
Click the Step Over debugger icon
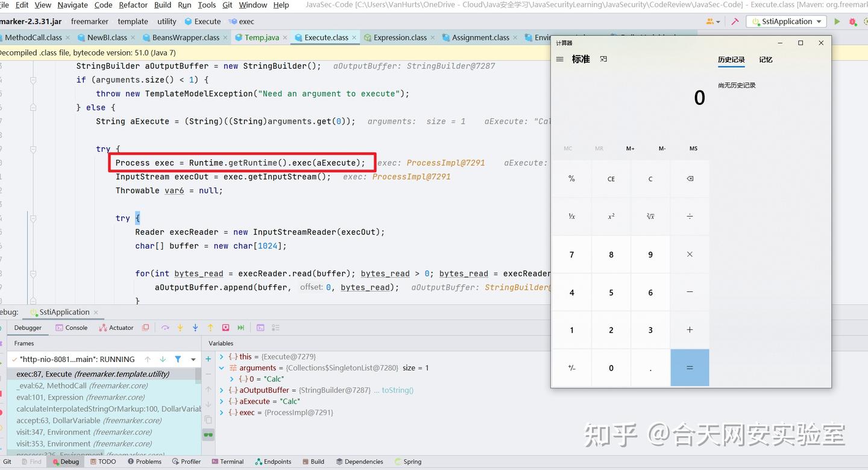pos(165,328)
